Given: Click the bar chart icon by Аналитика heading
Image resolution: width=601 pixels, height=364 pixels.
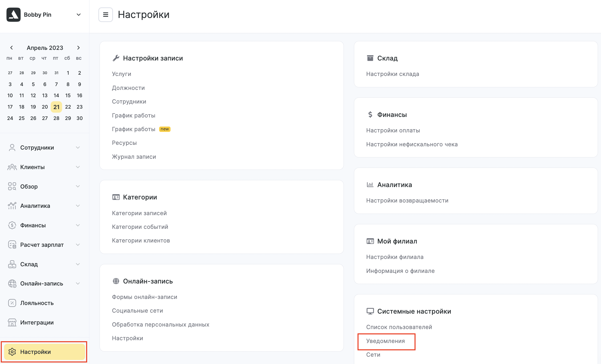Looking at the screenshot, I should tap(370, 185).
